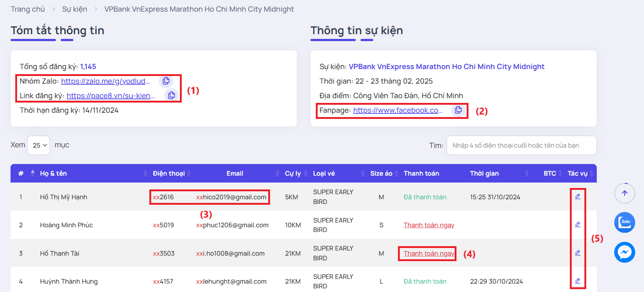Focus the Tìm search input field
Screen dimensions: 644x292
(x=522, y=145)
